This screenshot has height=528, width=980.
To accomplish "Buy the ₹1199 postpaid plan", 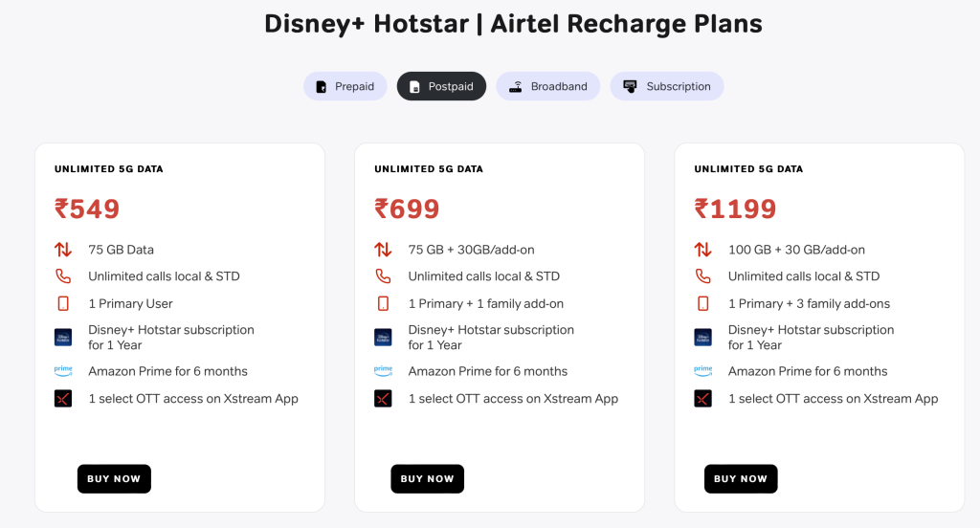I will coord(741,478).
